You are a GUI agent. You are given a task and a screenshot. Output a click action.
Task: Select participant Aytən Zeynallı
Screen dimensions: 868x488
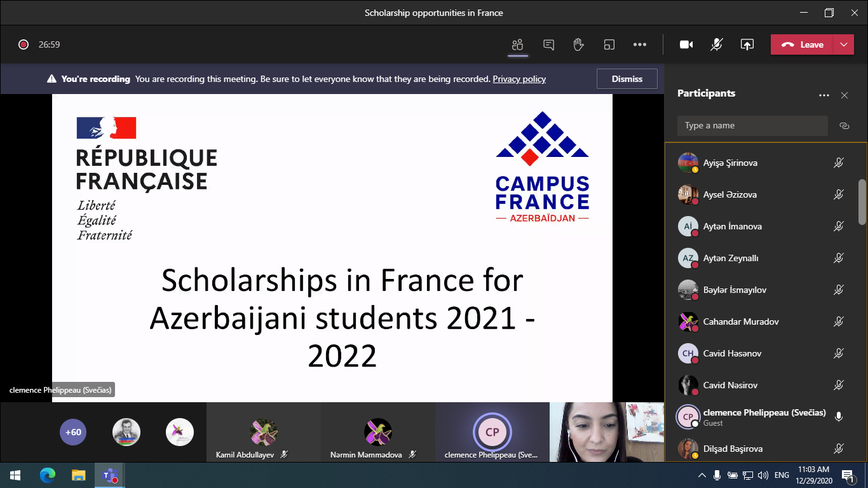tap(761, 258)
